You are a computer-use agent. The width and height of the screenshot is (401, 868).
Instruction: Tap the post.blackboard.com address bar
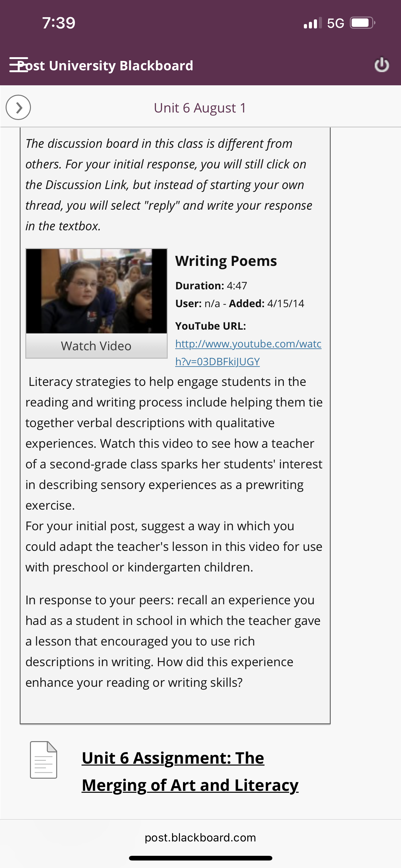(200, 837)
